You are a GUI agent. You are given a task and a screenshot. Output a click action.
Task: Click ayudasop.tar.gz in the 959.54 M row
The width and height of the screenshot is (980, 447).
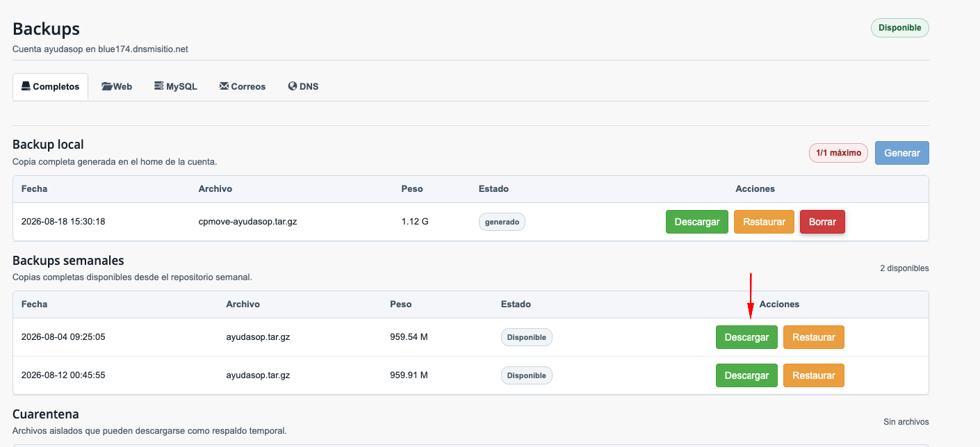pos(258,337)
